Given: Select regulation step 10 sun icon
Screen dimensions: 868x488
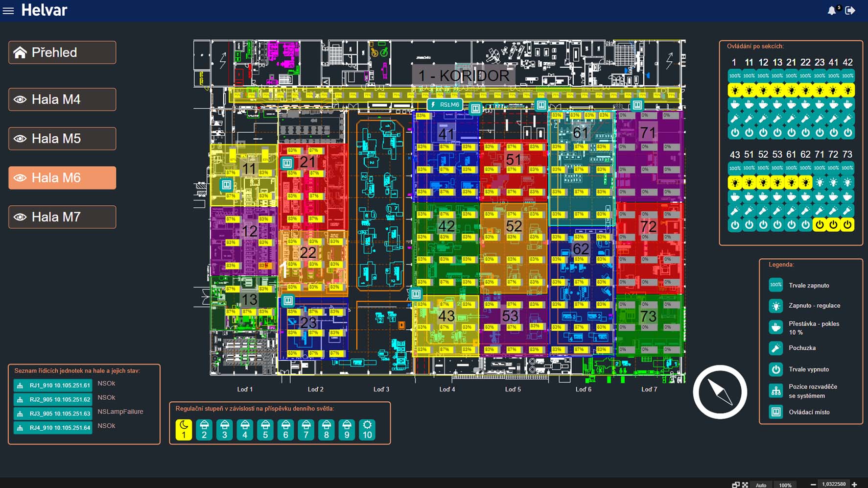Looking at the screenshot, I should (x=367, y=429).
